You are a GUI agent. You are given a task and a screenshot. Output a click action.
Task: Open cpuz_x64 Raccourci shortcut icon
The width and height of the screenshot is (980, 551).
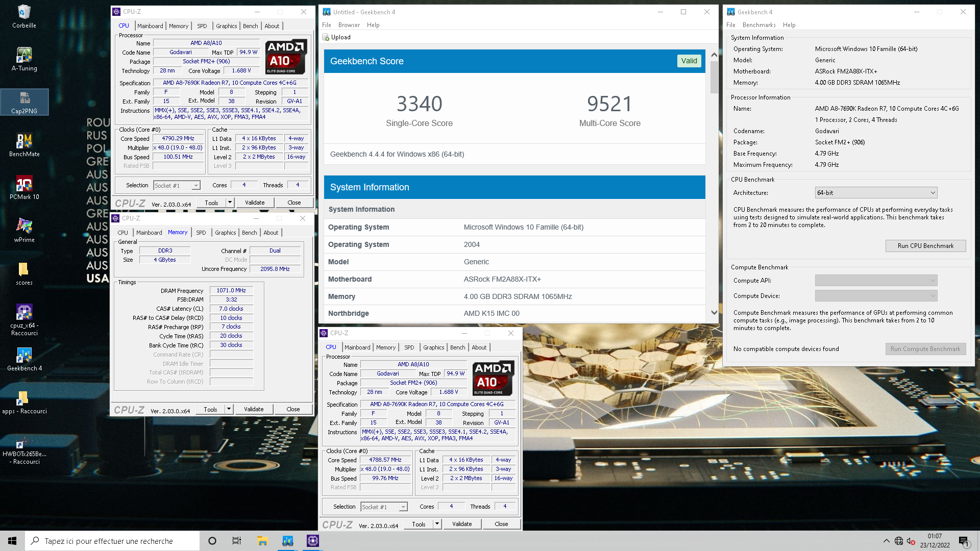(x=24, y=320)
